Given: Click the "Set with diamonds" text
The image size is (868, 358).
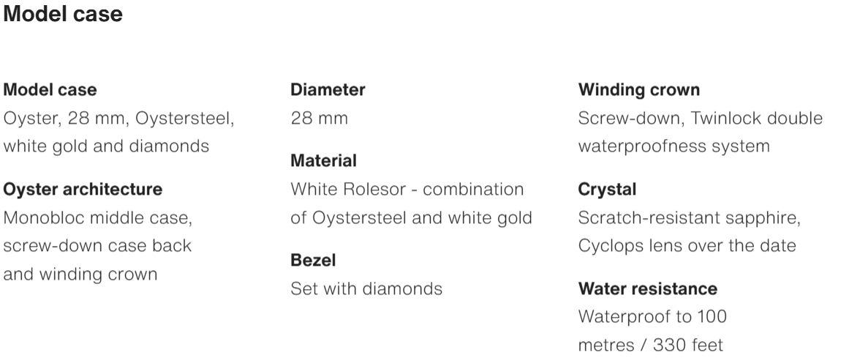Looking at the screenshot, I should tap(366, 288).
